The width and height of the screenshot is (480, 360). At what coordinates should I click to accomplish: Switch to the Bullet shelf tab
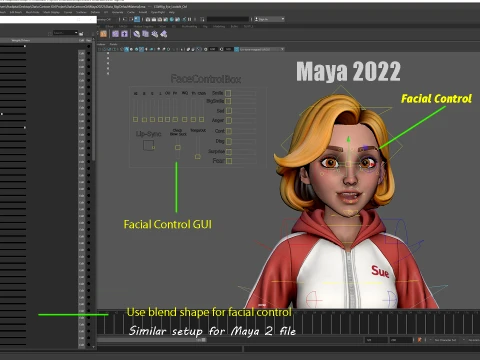click(x=234, y=26)
